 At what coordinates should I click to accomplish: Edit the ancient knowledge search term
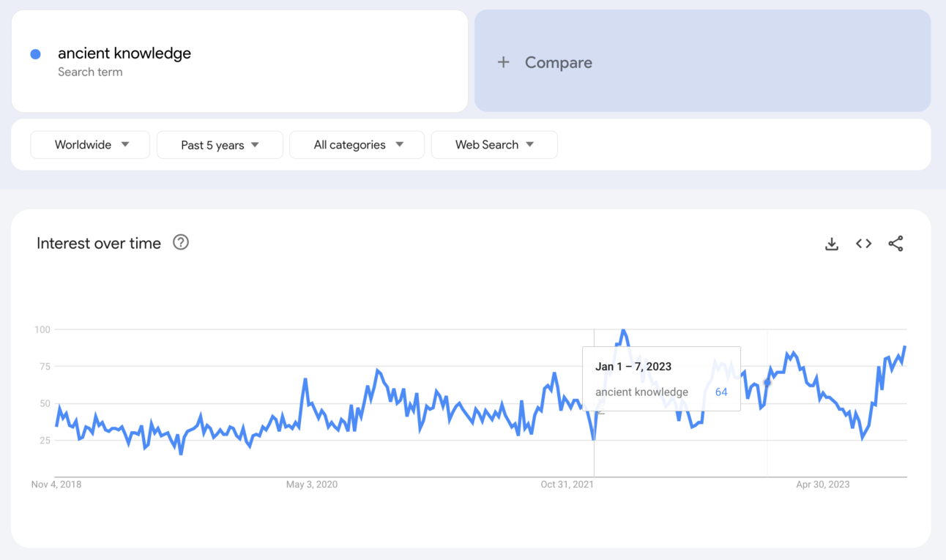124,53
